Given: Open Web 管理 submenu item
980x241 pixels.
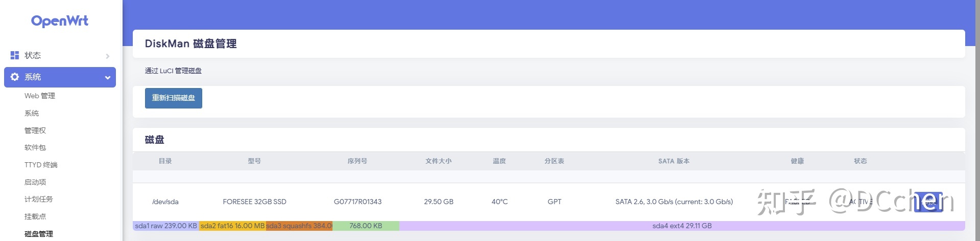Looking at the screenshot, I should click(40, 96).
